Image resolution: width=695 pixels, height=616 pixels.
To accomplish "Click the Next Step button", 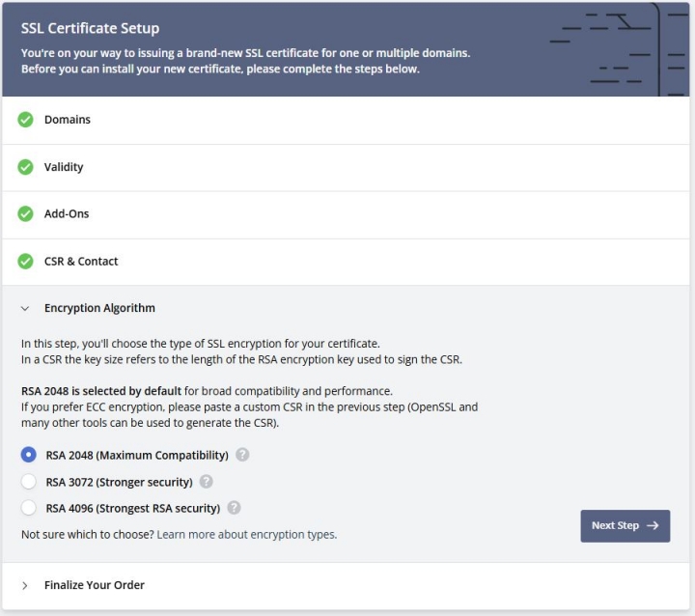I will pos(625,526).
